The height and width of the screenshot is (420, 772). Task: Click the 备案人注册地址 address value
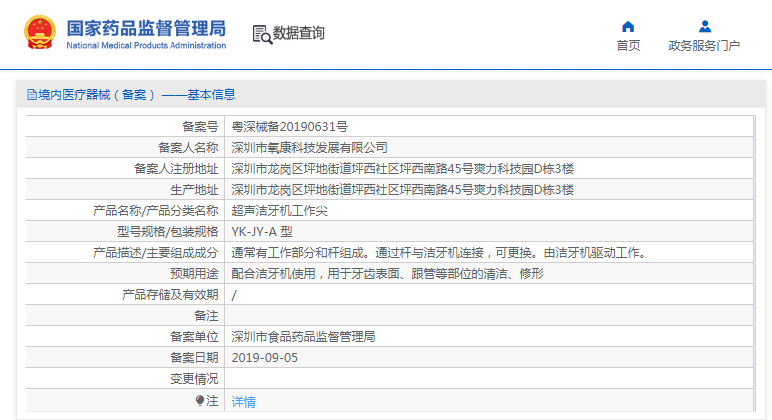pos(403,169)
